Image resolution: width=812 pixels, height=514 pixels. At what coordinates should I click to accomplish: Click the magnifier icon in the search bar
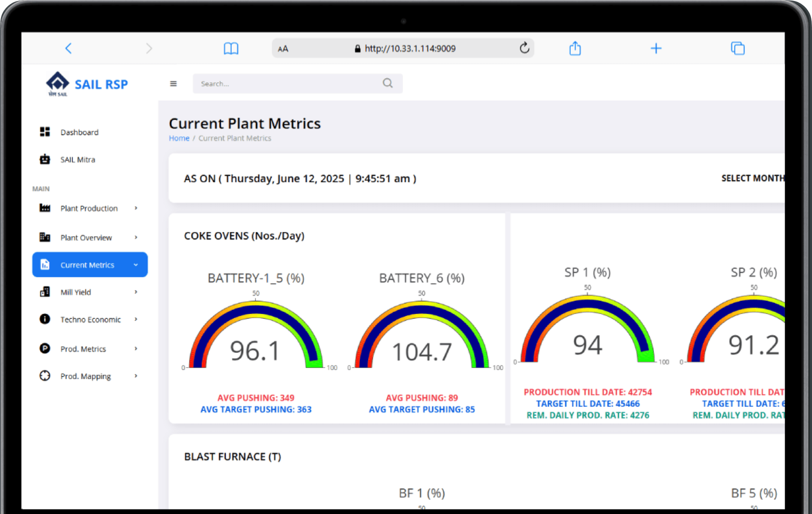click(387, 83)
